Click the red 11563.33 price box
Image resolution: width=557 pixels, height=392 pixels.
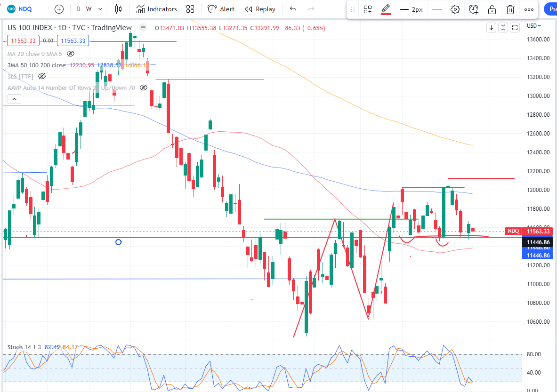[24, 41]
